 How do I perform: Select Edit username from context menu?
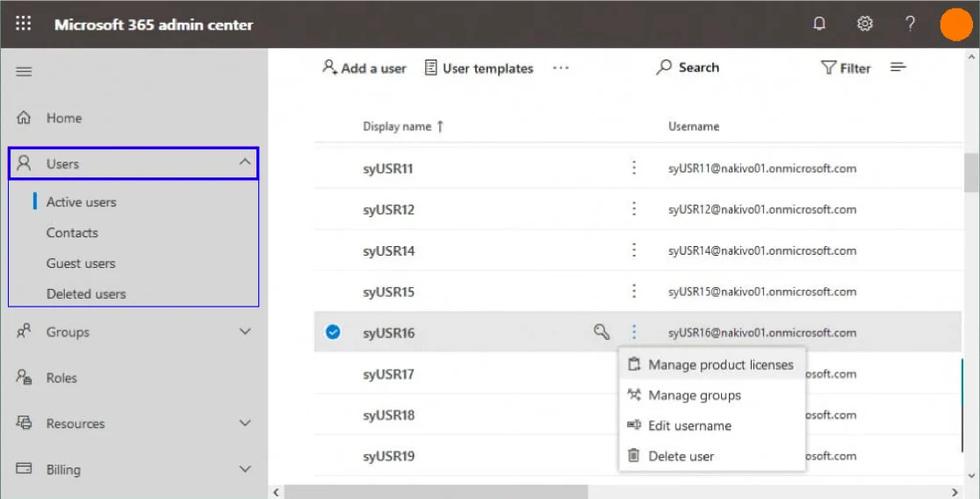pos(712,426)
